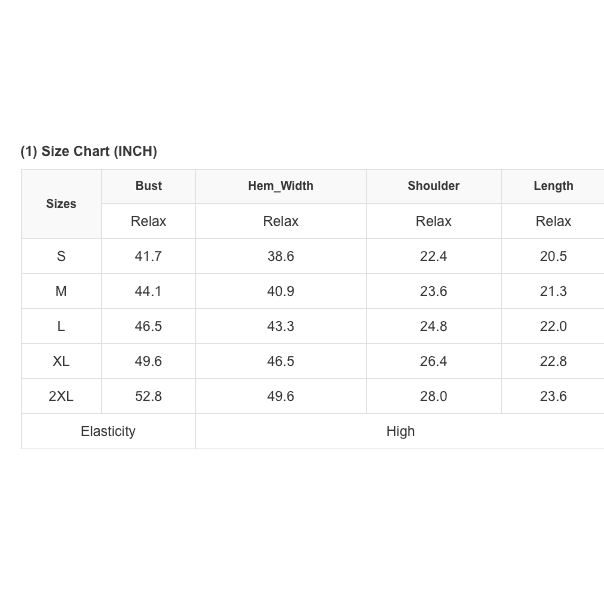This screenshot has height=604, width=604.
Task: Select the High elasticity value cell
Action: pos(400,431)
